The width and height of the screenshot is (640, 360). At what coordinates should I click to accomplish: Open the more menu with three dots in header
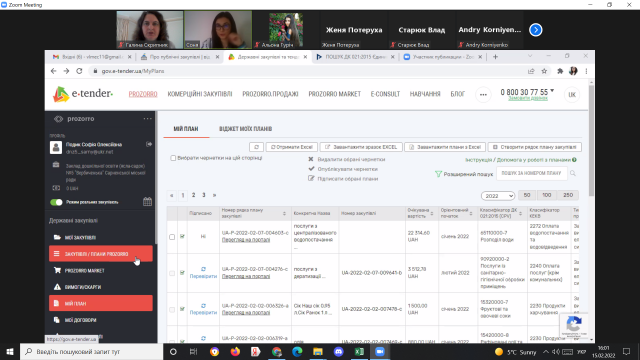pyautogui.click(x=483, y=94)
